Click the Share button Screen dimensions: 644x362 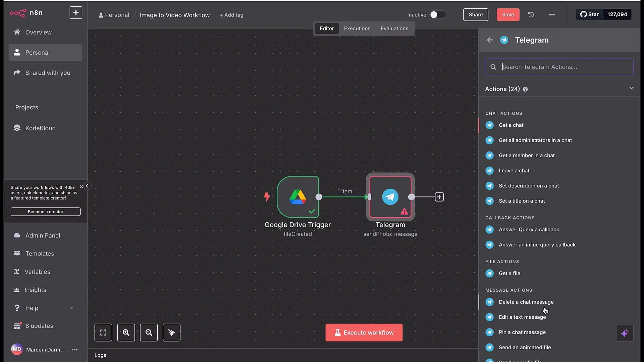(476, 14)
